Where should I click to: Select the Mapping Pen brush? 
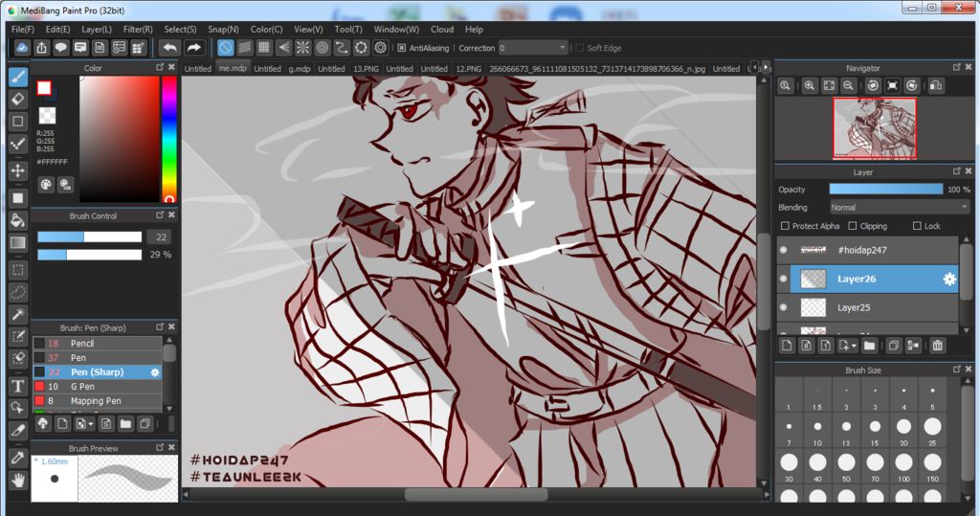point(98,401)
